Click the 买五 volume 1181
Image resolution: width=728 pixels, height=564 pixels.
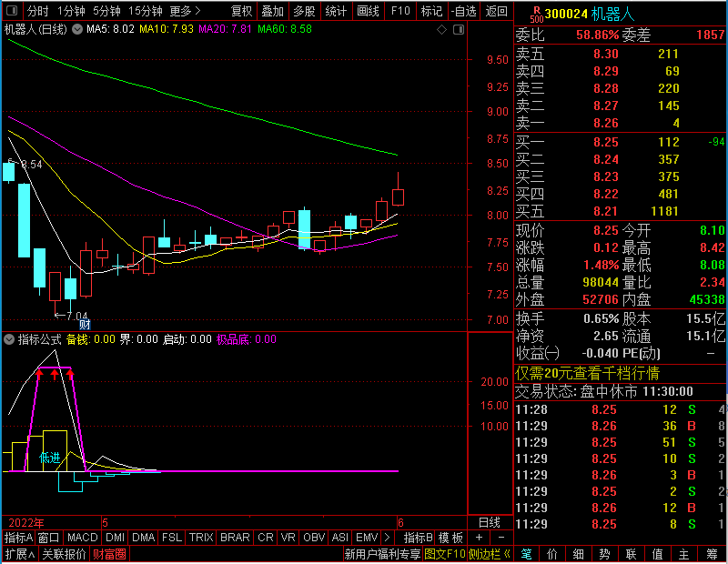tap(665, 211)
